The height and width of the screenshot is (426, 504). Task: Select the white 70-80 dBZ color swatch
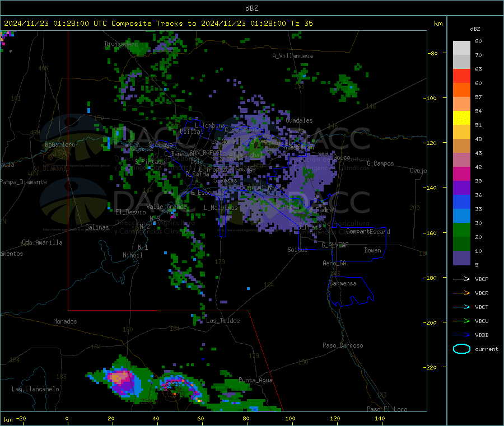coord(461,48)
